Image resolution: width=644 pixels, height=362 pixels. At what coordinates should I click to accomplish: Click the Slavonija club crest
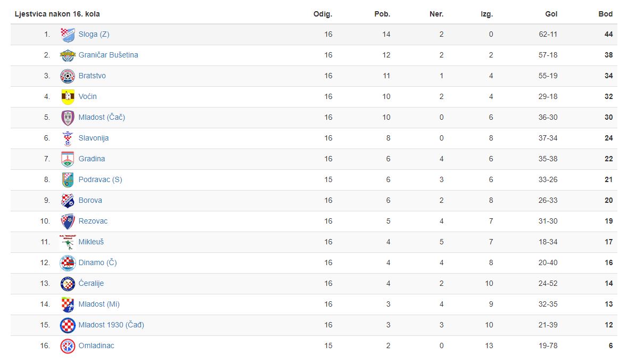(68, 138)
